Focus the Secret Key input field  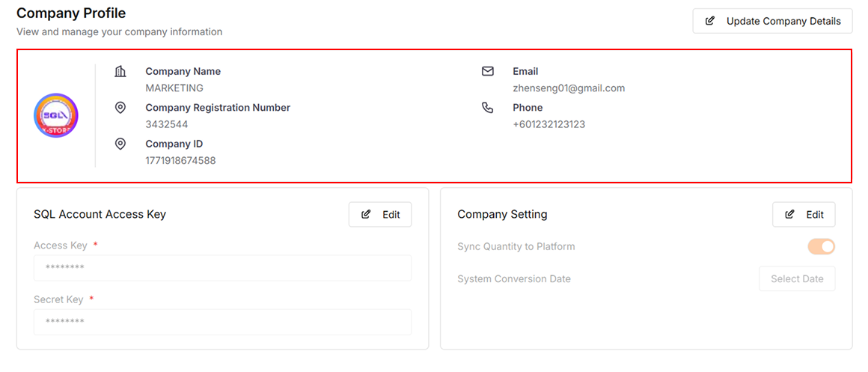point(222,322)
